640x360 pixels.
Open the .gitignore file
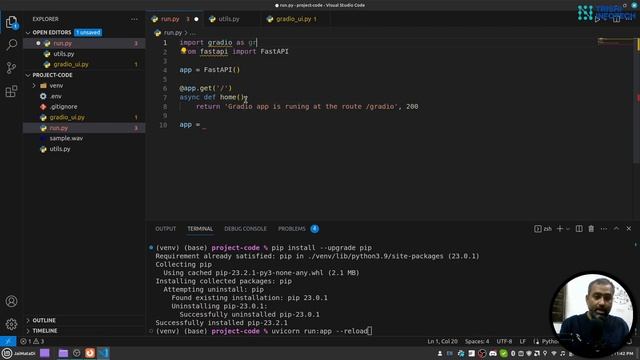(63, 107)
